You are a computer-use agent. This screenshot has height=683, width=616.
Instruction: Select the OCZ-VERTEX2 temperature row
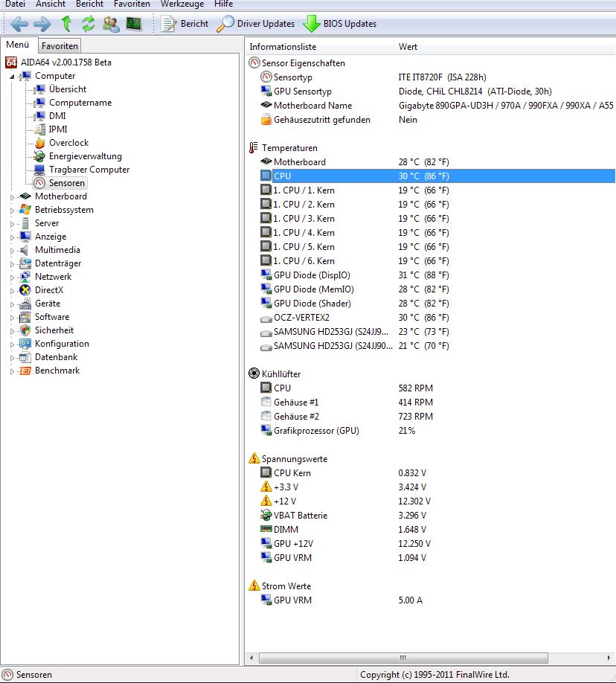pos(431,318)
